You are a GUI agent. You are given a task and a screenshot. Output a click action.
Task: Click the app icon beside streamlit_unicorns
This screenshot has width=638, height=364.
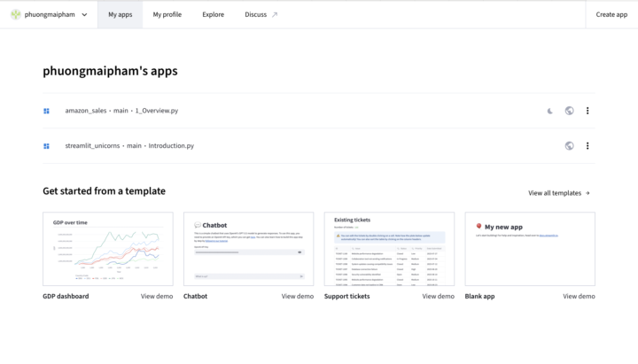click(x=47, y=145)
